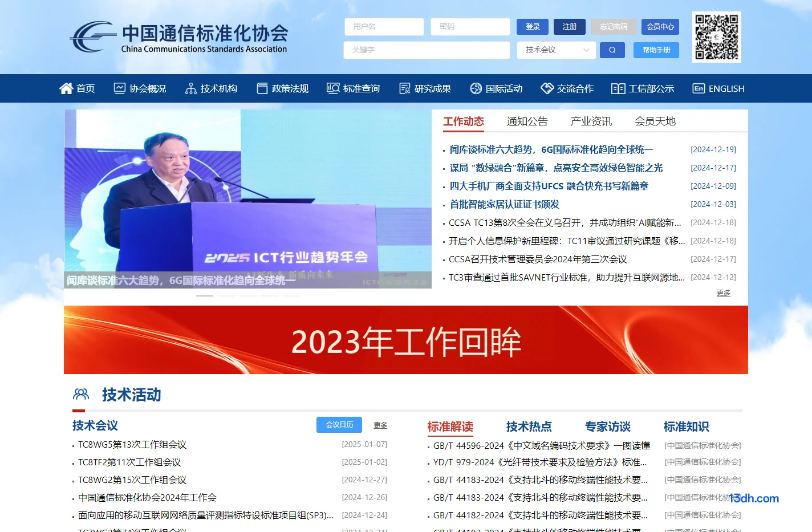812x532 pixels.
Task: Click the 交流合作 handshake icon
Action: coord(547,88)
